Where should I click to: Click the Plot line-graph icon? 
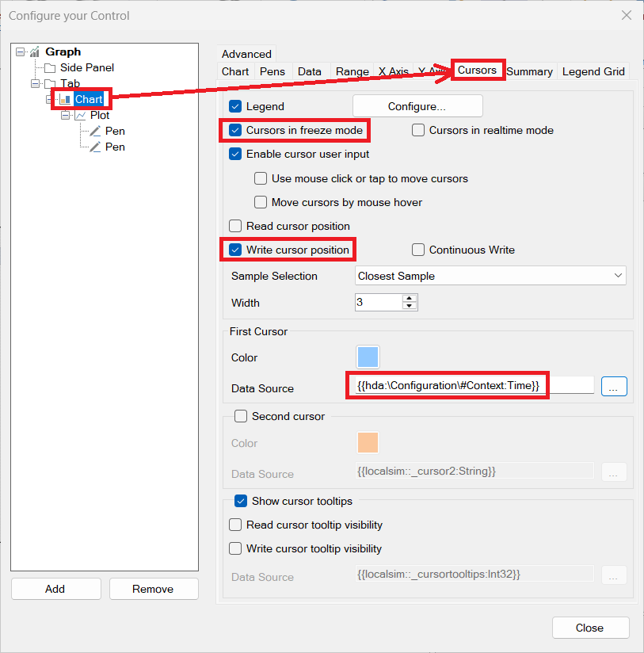pos(80,116)
